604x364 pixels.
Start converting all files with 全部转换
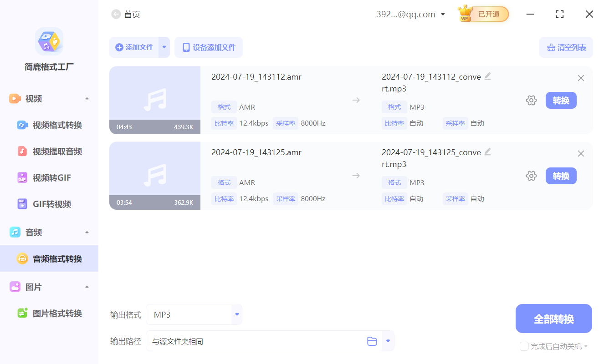click(x=553, y=318)
